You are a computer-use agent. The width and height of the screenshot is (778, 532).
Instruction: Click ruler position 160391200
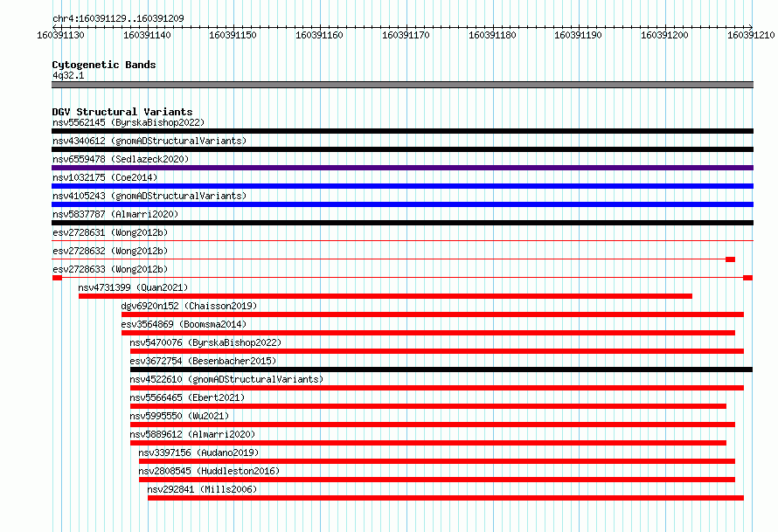click(x=664, y=35)
